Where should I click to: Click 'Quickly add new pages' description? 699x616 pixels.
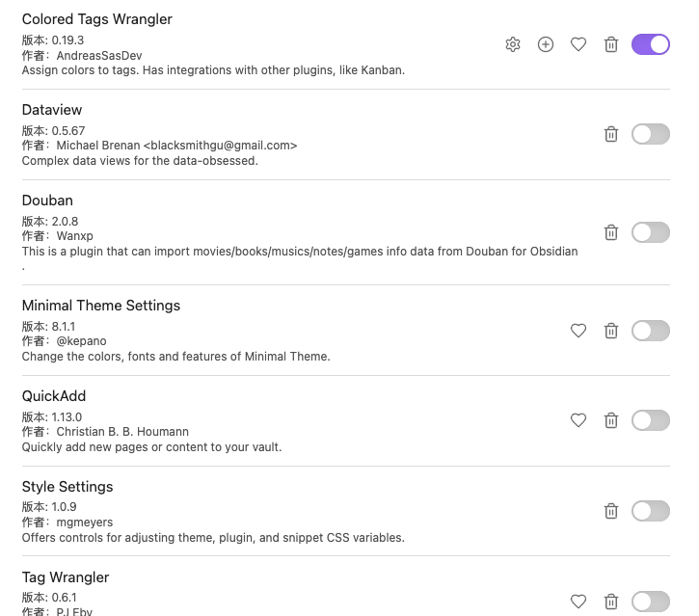coord(151,447)
